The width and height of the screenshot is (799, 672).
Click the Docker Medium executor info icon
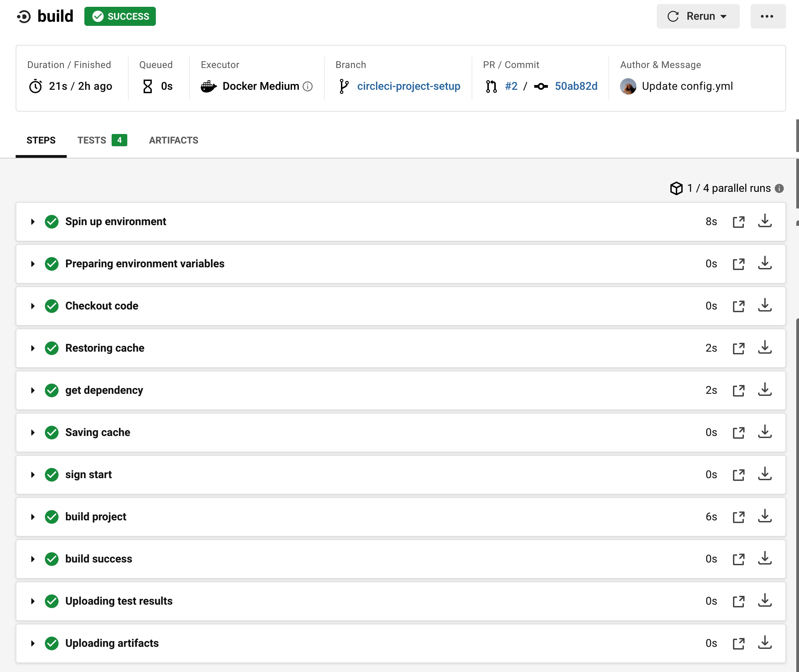[308, 86]
